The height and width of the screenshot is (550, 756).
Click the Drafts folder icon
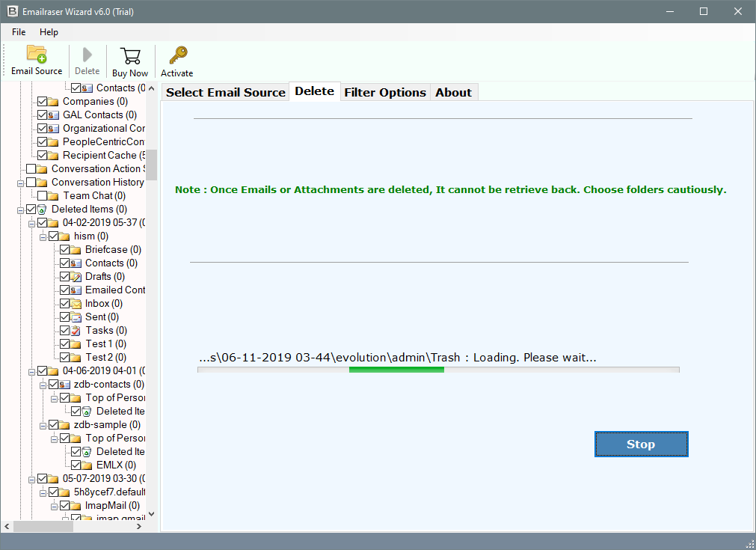point(76,277)
